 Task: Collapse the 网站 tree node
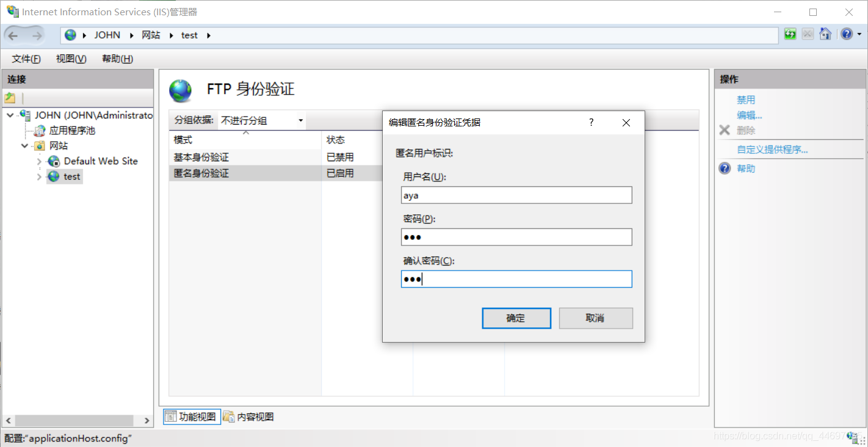pyautogui.click(x=25, y=145)
